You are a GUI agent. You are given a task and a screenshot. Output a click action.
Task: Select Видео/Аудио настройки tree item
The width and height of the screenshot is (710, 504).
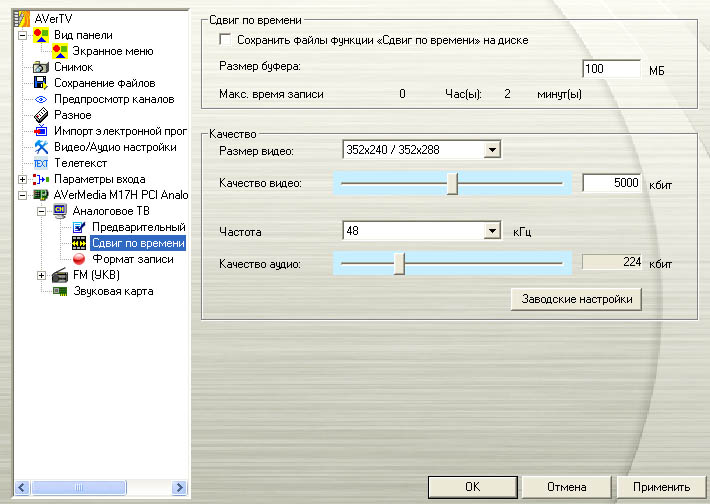click(115, 147)
